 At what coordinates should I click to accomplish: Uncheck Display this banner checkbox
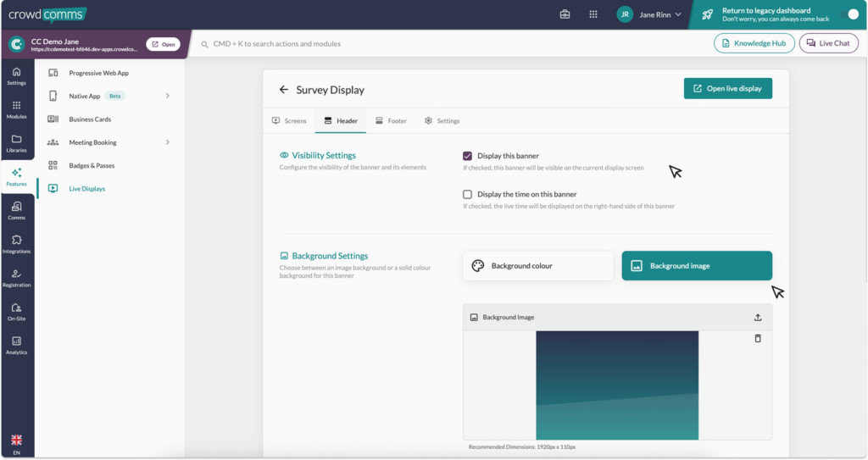[x=467, y=156]
